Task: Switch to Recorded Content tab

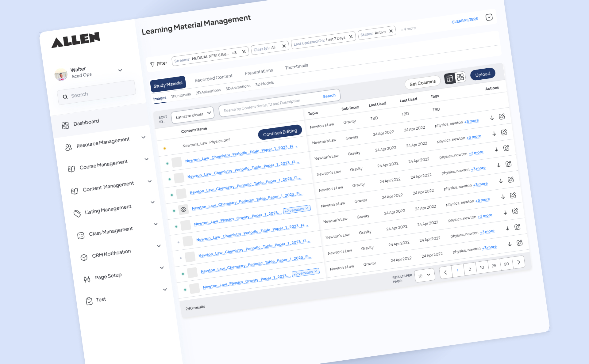Action: click(x=213, y=78)
